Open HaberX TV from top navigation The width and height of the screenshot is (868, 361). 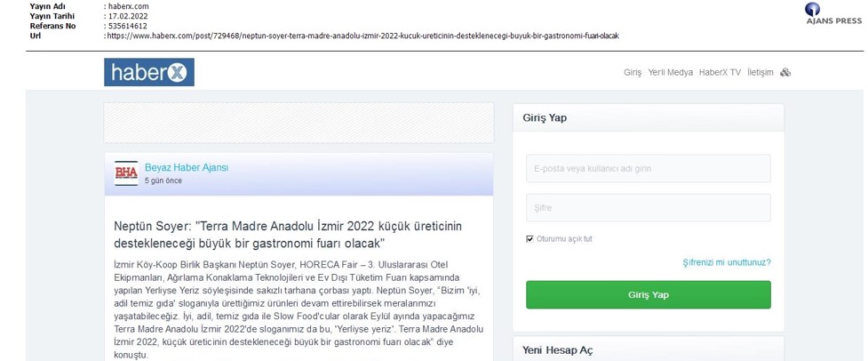tap(720, 73)
